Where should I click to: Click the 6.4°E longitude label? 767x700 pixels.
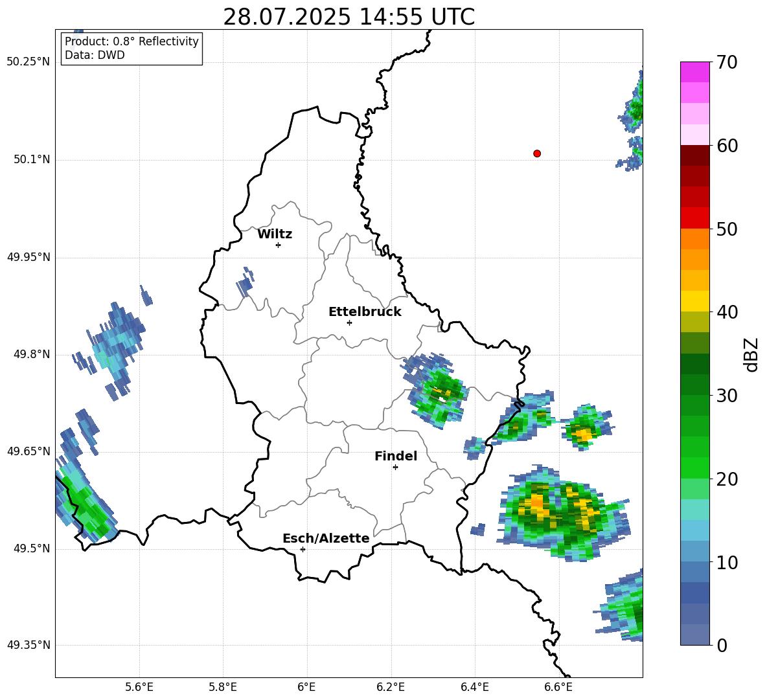(x=474, y=687)
